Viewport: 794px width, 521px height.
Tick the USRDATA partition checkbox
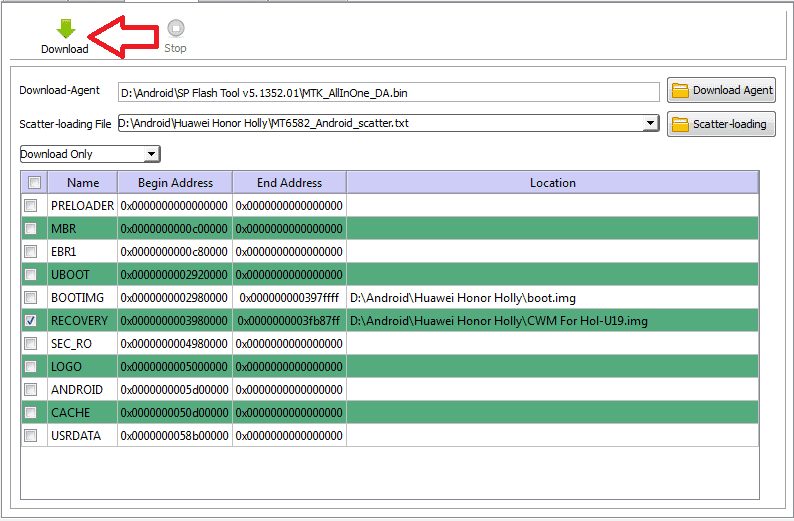[31, 435]
